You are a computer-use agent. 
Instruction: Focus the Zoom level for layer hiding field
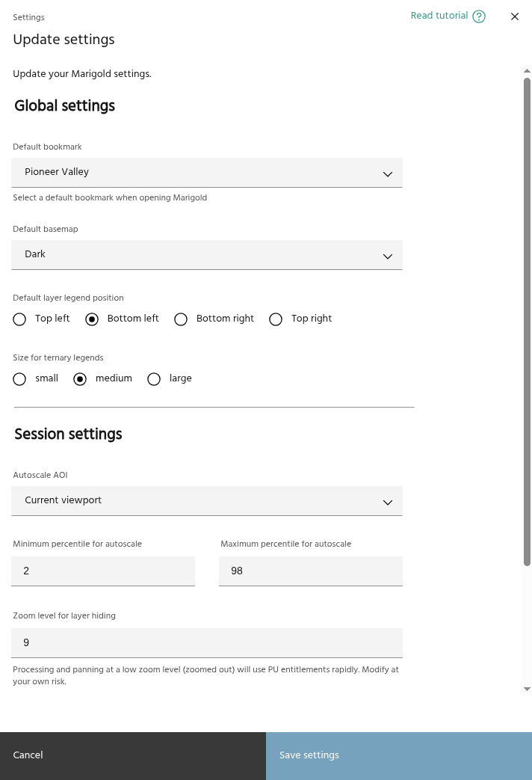[x=207, y=643]
